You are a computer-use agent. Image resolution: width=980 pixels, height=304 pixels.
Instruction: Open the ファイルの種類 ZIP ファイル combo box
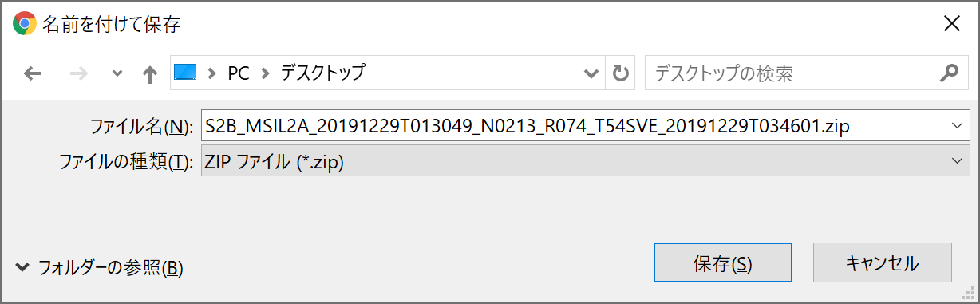tap(585, 160)
